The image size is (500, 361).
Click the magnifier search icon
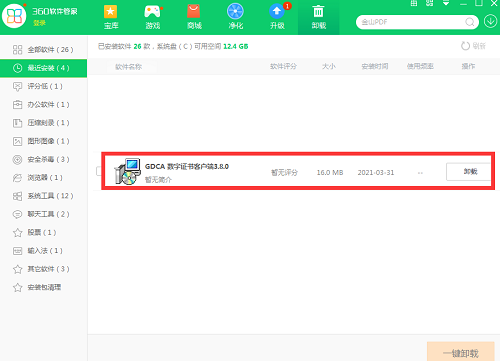click(470, 22)
